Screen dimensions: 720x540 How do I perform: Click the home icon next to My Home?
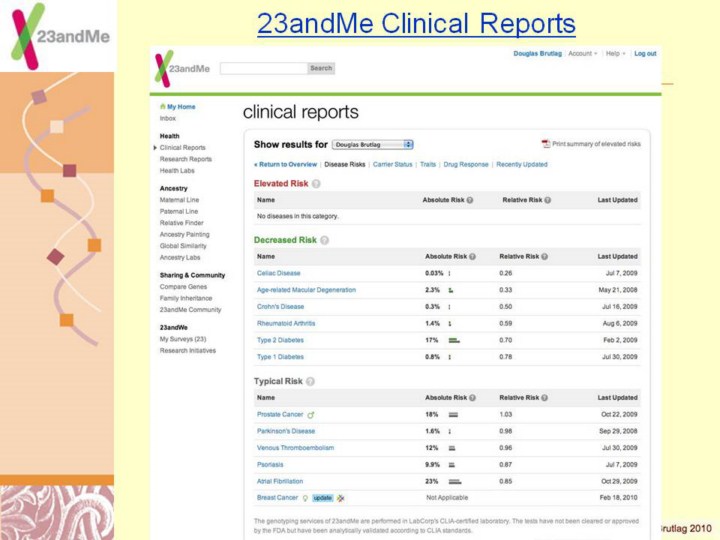162,106
